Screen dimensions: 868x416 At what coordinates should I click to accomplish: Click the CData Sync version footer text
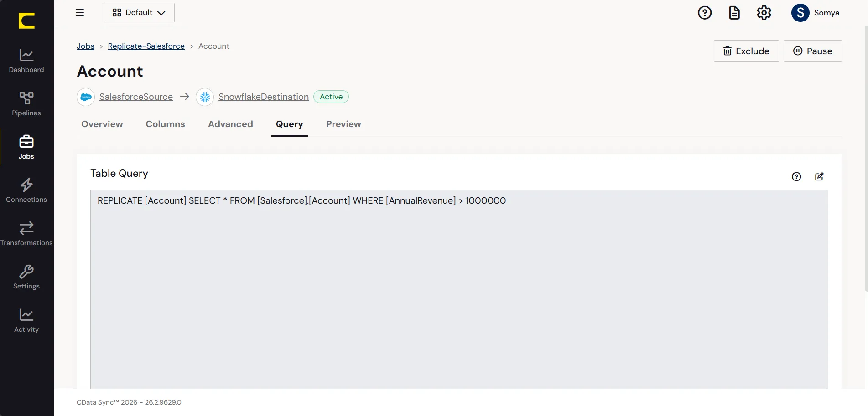[129, 402]
